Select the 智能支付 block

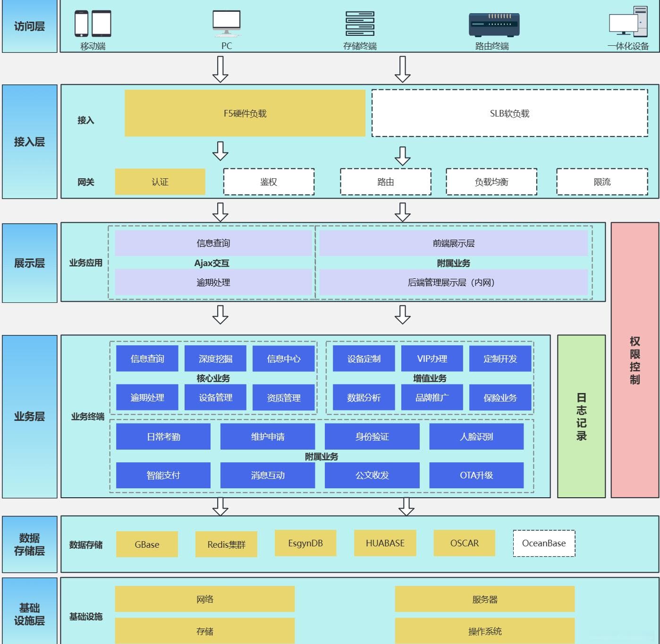[163, 475]
